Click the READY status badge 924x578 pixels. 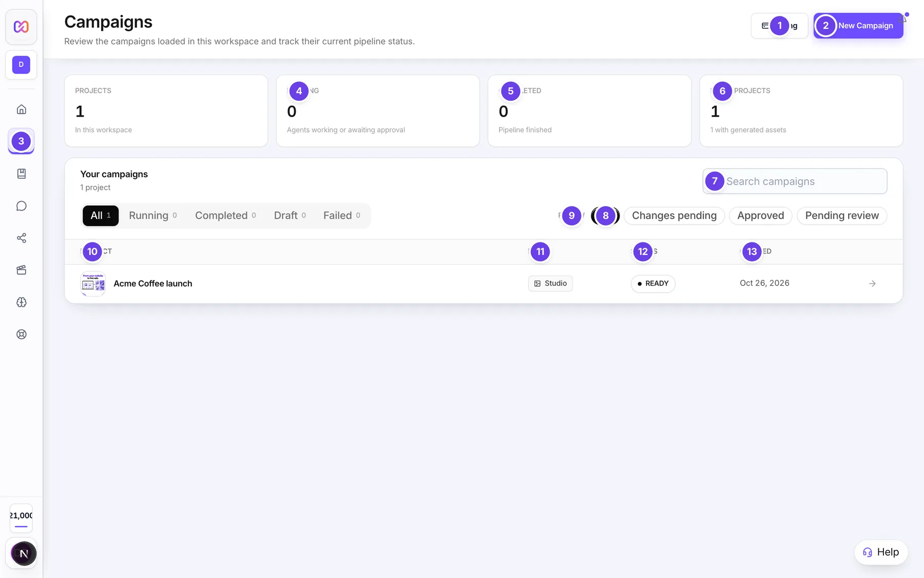click(x=653, y=284)
